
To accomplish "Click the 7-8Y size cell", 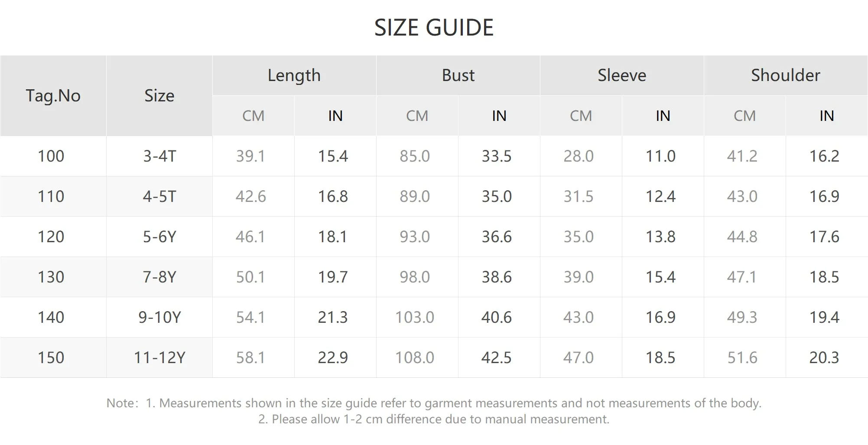I will 159,277.
